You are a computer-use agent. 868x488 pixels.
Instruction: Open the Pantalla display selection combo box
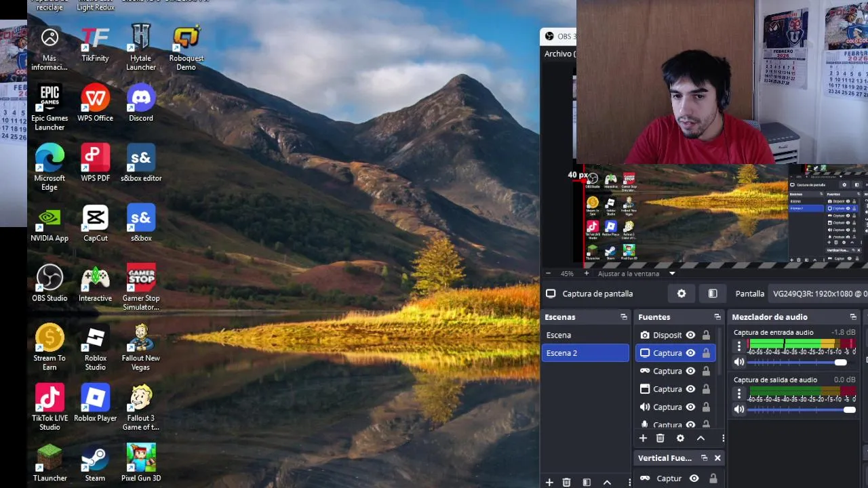(819, 293)
